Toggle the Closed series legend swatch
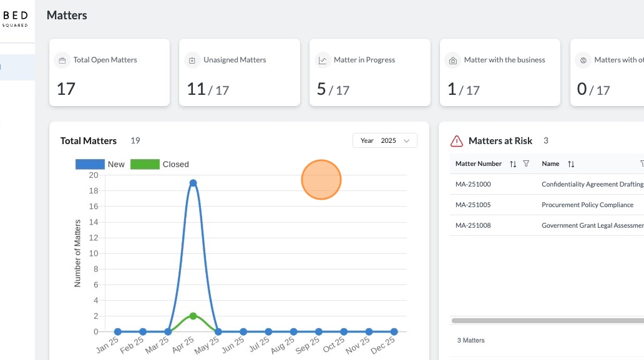This screenshot has width=644, height=360. point(145,164)
